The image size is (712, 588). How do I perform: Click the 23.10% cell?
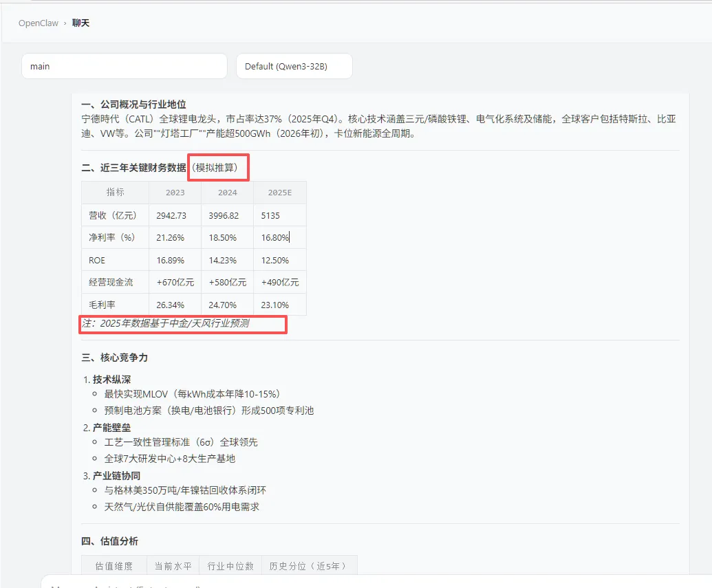coord(280,305)
